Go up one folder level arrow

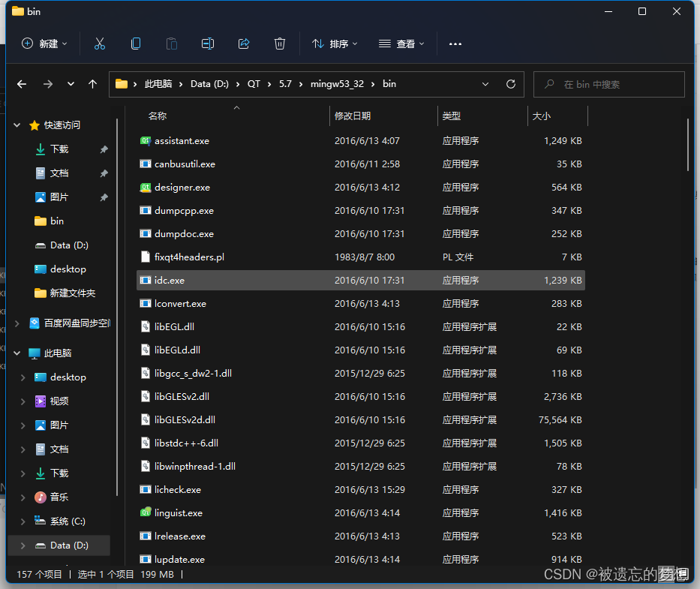93,84
